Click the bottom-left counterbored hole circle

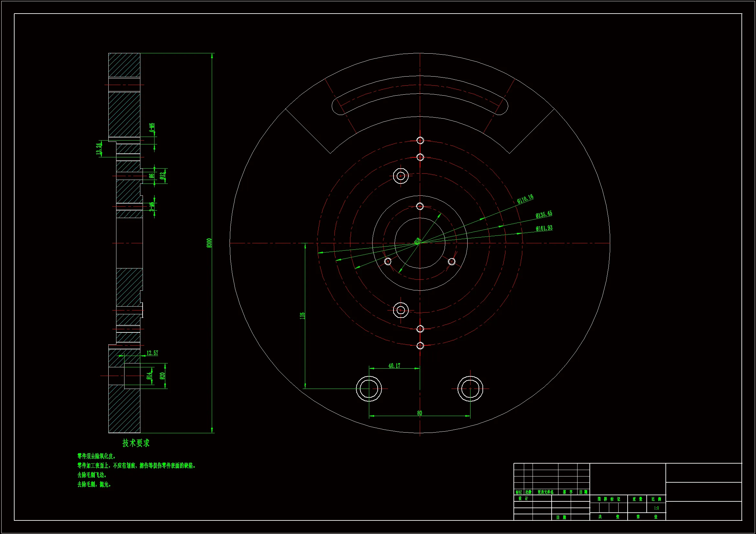coord(369,389)
